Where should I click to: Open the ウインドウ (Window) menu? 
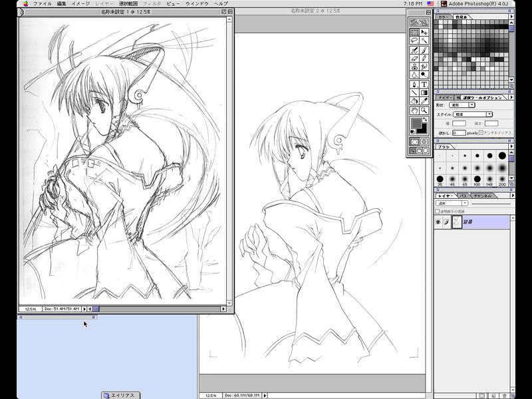(x=197, y=4)
